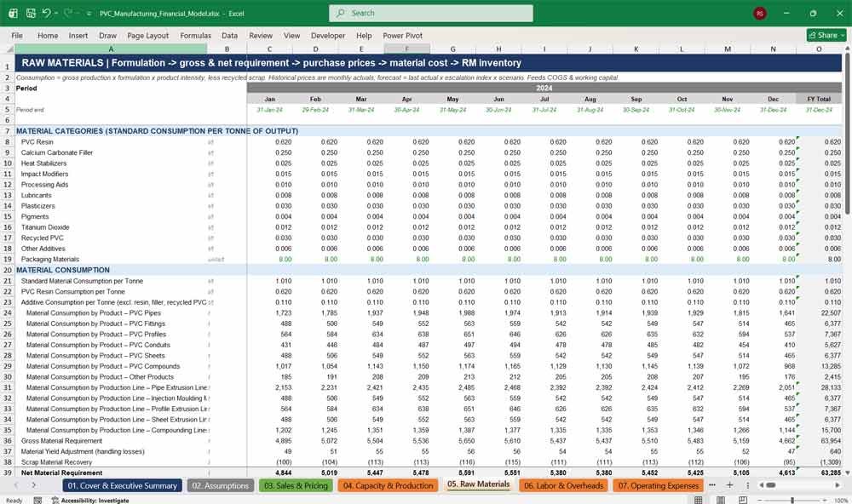Click the Select All corner triangle

tap(9, 49)
